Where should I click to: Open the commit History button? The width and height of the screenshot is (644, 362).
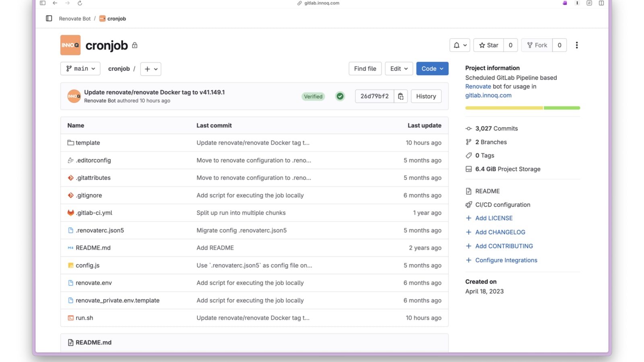coord(426,96)
